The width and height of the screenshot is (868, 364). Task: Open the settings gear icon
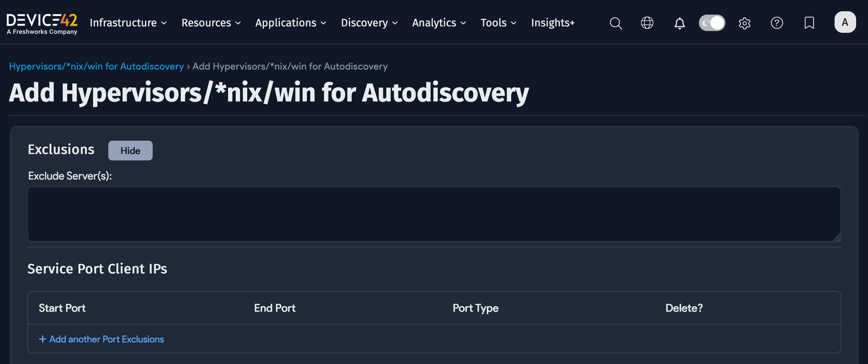(744, 23)
